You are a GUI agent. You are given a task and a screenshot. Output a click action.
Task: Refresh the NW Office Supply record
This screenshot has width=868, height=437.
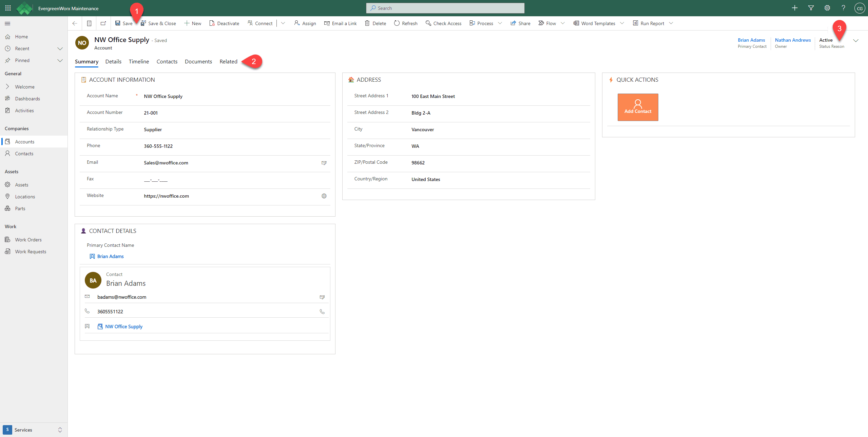click(x=396, y=23)
